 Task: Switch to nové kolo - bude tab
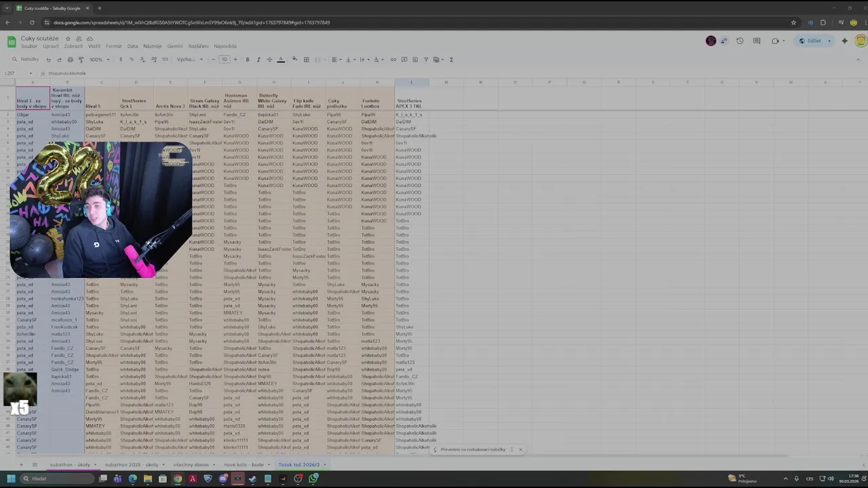tap(243, 464)
